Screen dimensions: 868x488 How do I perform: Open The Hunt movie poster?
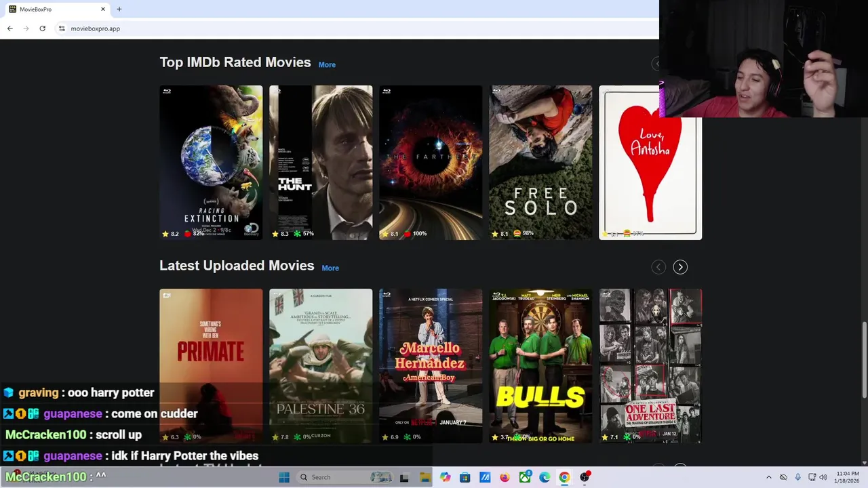point(321,163)
